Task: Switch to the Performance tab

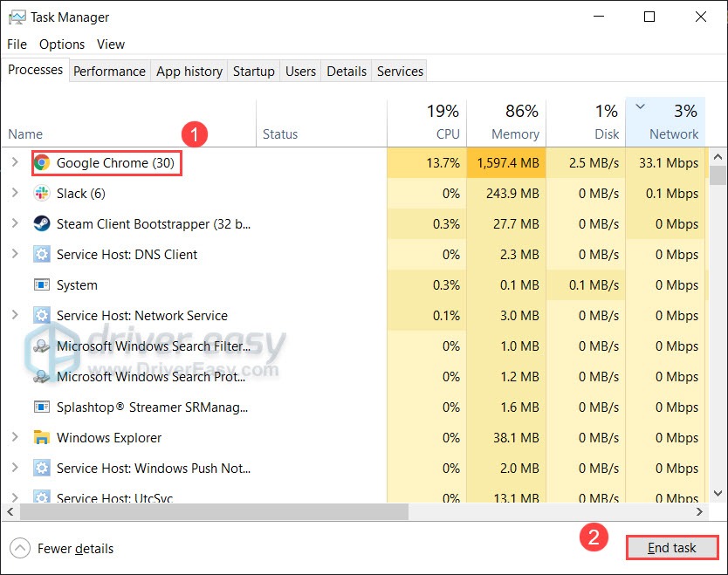Action: [x=110, y=71]
